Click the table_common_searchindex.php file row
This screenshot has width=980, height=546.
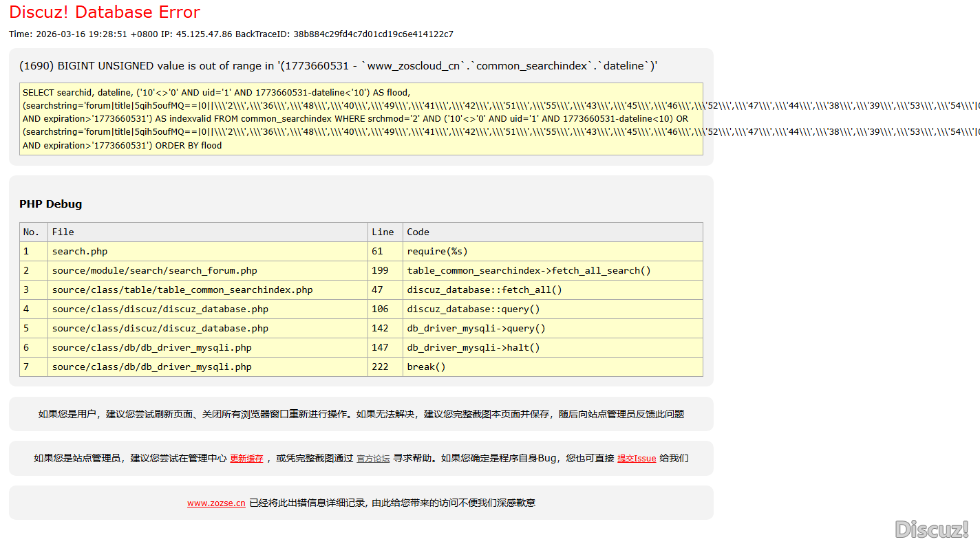coord(182,290)
